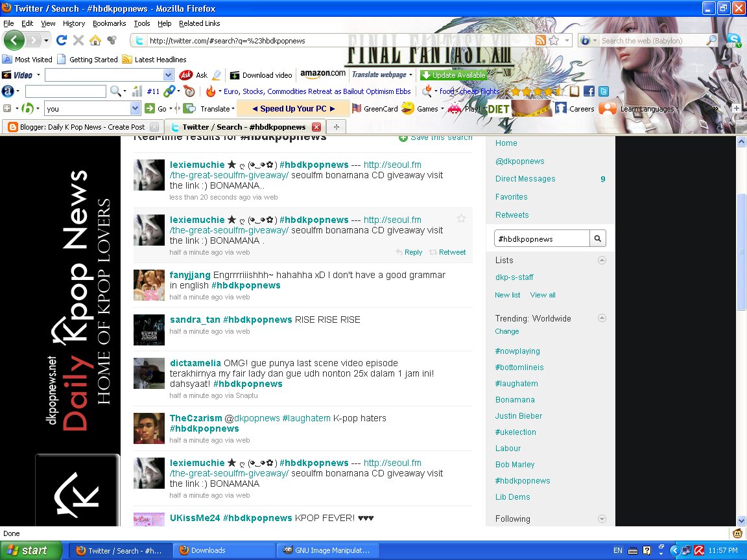Open the dropdown of the 'you' search box
Viewport: 747px width, 560px height.
(x=135, y=109)
